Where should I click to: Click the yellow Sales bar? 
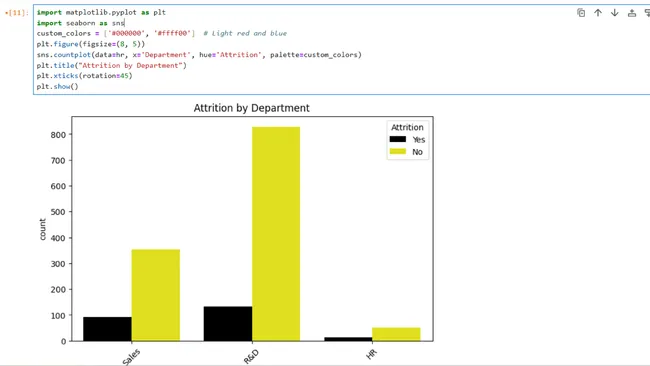point(156,295)
